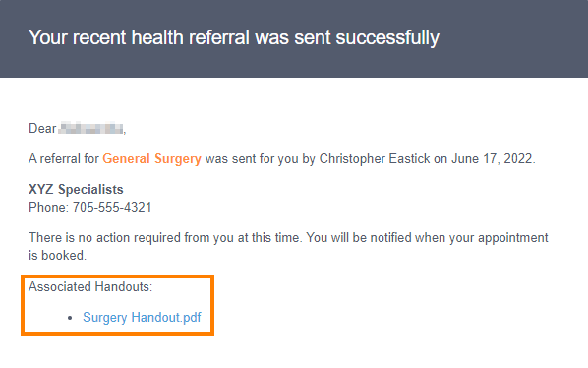This screenshot has width=588, height=368.
Task: Click the orange General Surgery text
Action: (x=151, y=159)
